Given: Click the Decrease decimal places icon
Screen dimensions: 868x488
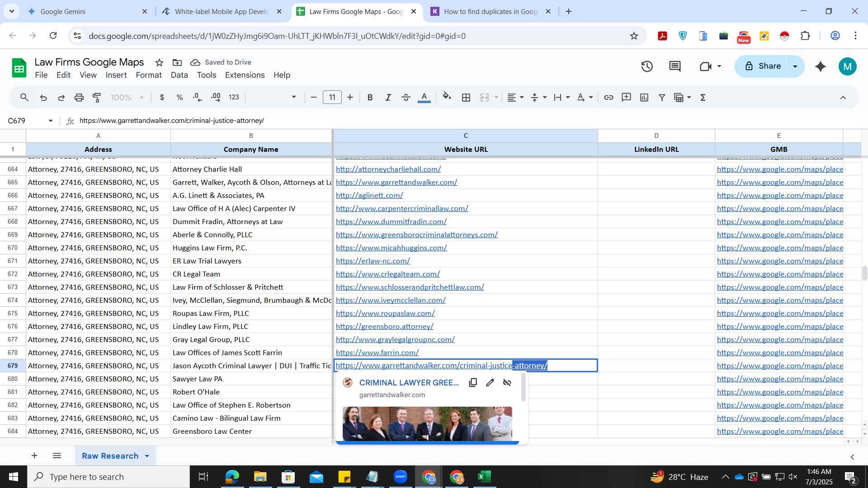Looking at the screenshot, I should [198, 98].
